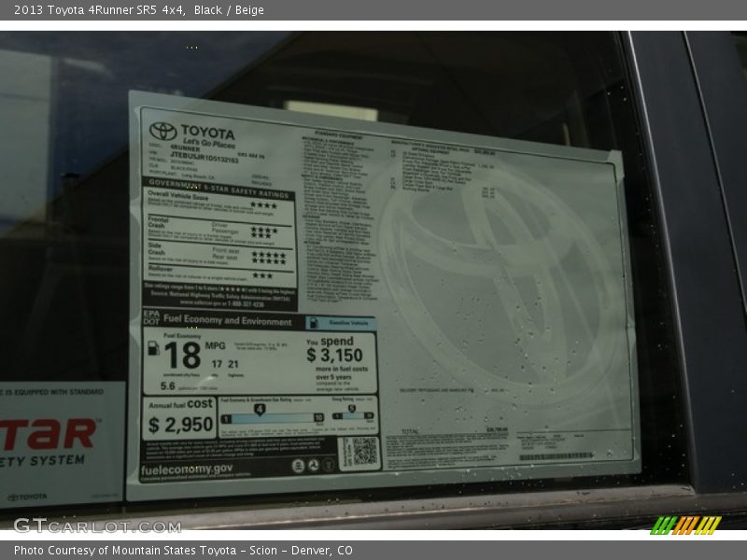
Task: Click the 'You spend' text
Action: coord(331,342)
